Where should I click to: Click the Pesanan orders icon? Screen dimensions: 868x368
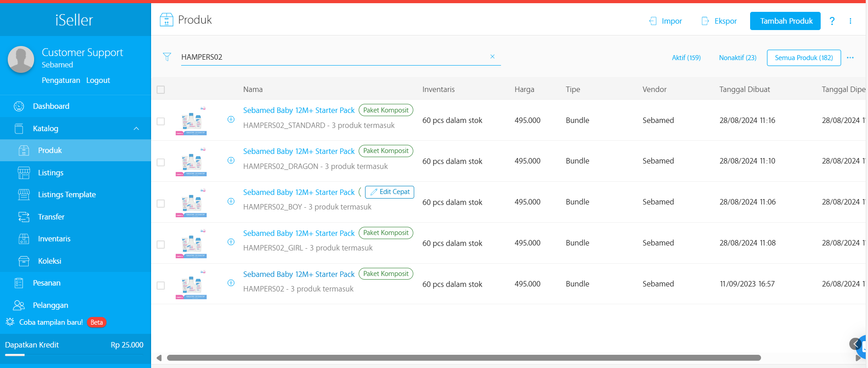pos(19,283)
